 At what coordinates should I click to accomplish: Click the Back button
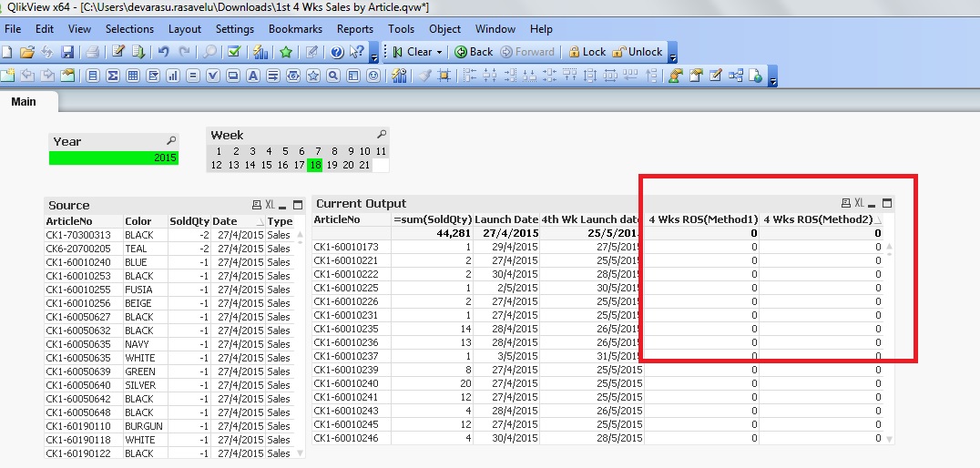[x=475, y=52]
